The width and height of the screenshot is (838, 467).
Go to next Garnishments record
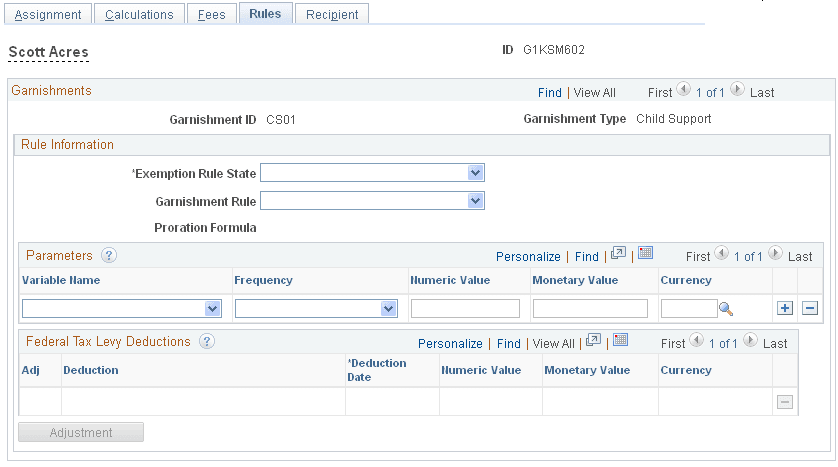(737, 91)
